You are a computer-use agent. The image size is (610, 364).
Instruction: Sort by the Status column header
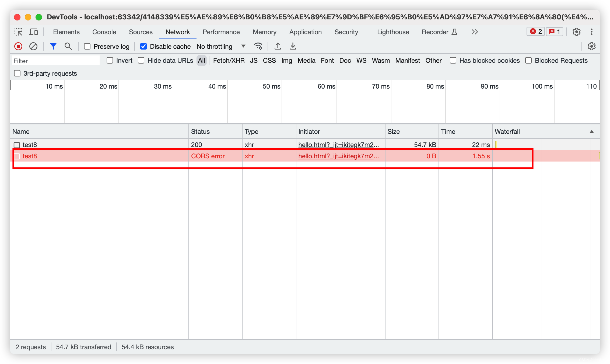(x=215, y=131)
